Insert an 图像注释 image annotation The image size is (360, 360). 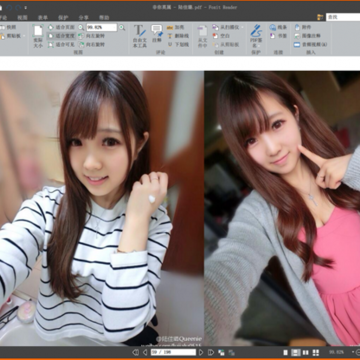pyautogui.click(x=307, y=36)
